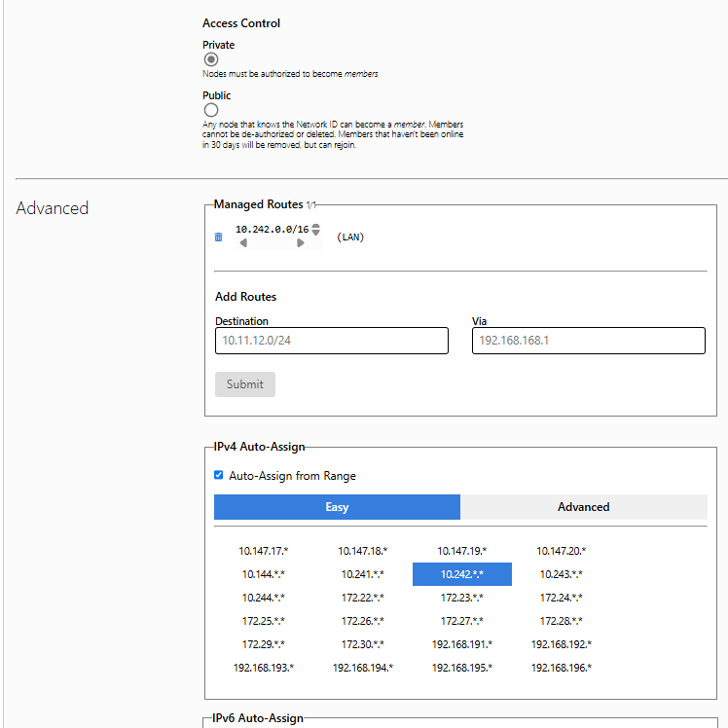Click the Destination input field

click(x=331, y=341)
